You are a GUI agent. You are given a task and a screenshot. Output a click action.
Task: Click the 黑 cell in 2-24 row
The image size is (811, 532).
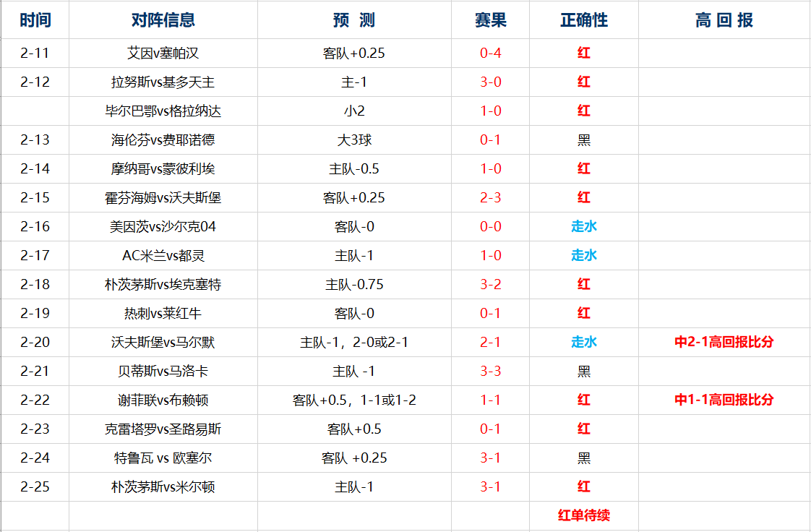click(x=584, y=458)
